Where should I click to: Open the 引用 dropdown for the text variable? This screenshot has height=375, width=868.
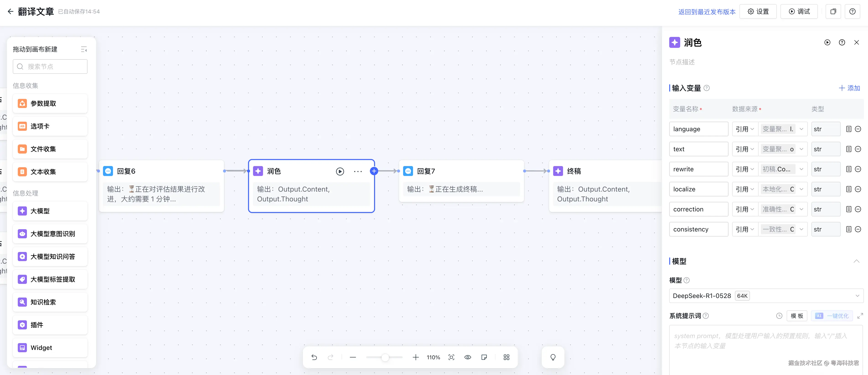coord(744,149)
